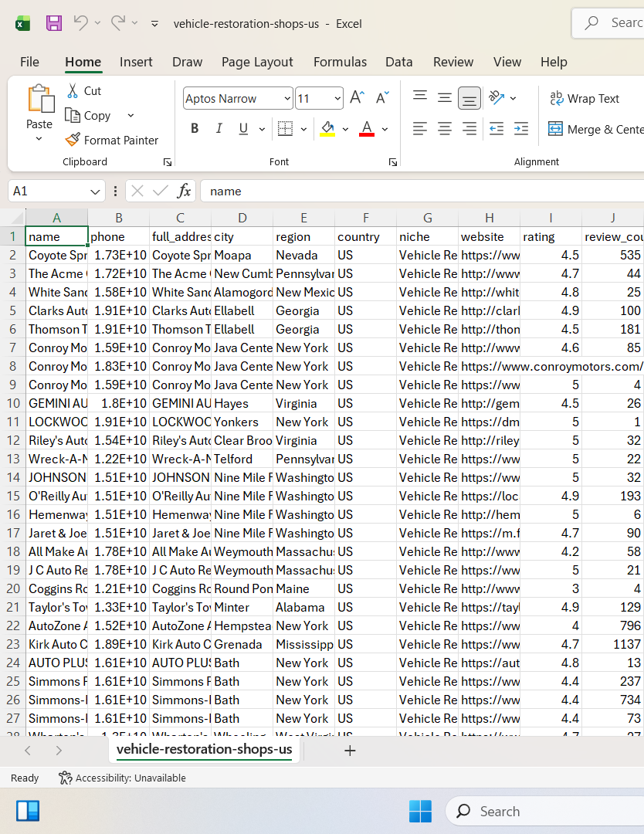Click the Cut scissors icon
The width and height of the screenshot is (644, 834).
click(73, 90)
